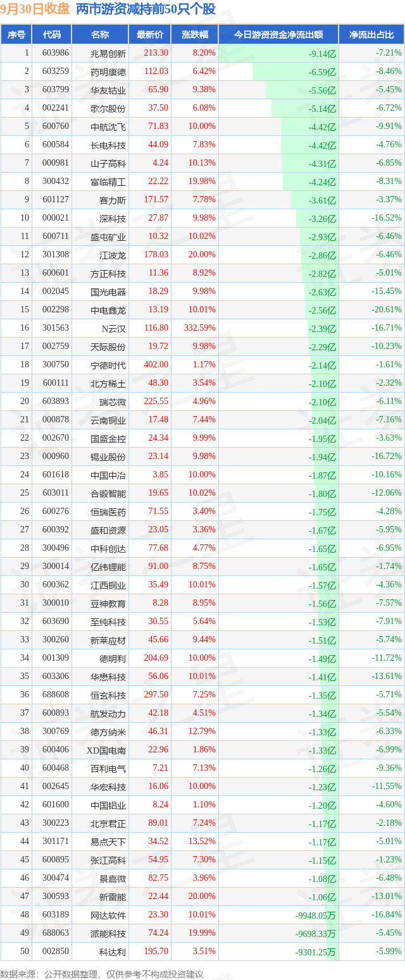Click stock name 瑞芯微
Screen dimensions: 405x980
click(x=113, y=402)
